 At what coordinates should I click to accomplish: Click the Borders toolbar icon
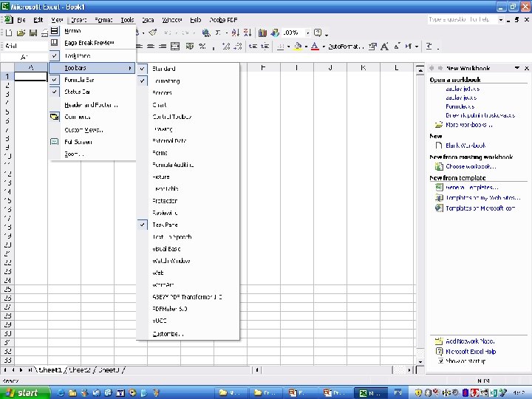click(280, 47)
